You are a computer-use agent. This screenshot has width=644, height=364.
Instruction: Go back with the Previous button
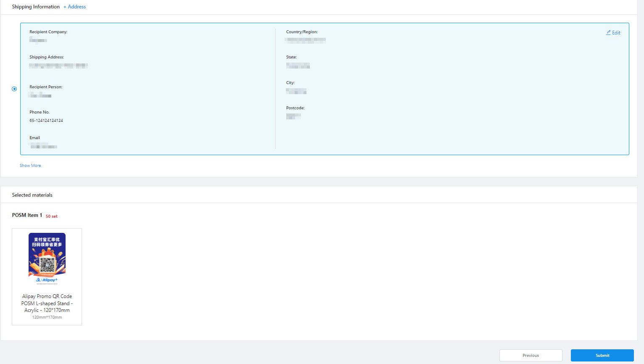[531, 355]
